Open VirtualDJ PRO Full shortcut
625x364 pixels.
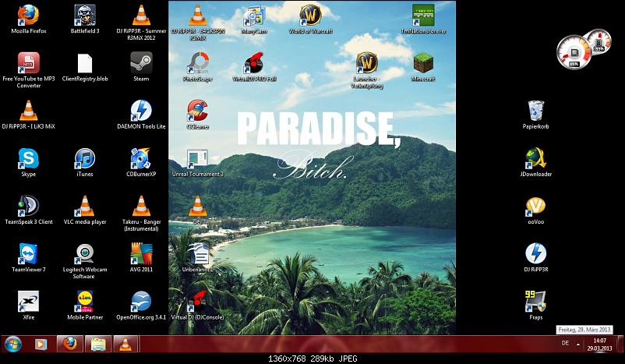pos(254,64)
